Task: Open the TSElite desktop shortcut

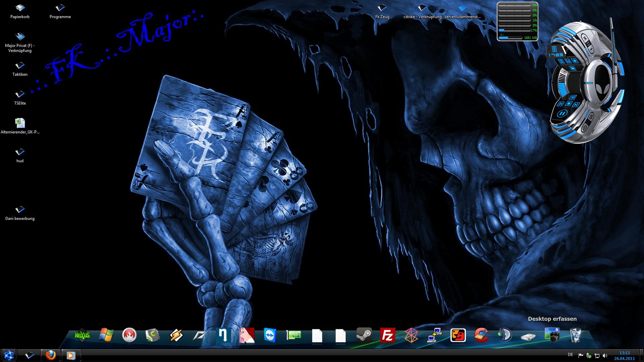Action: [20, 98]
